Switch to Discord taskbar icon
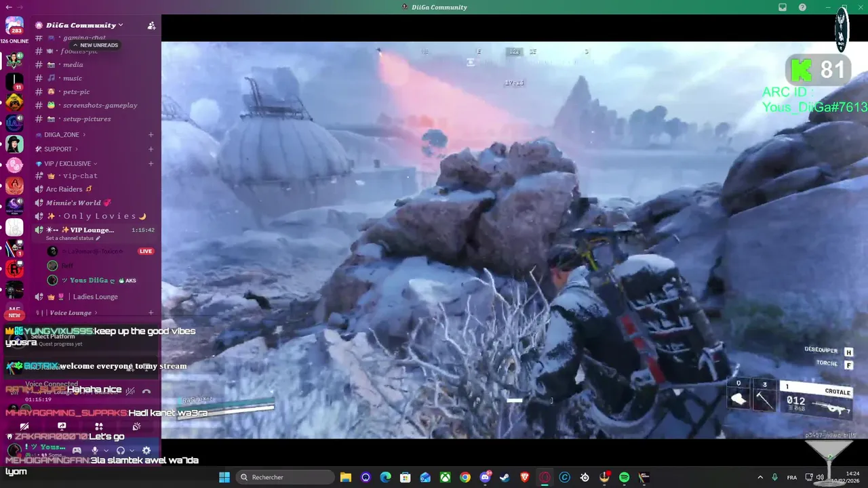The image size is (868, 488). (x=485, y=477)
